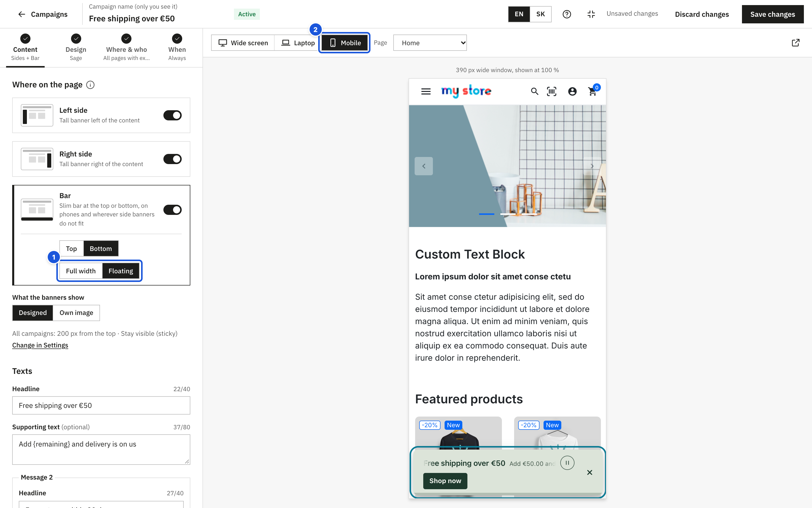Close the floating free shipping bar
Screen dimensions: 812x508
[589, 472]
